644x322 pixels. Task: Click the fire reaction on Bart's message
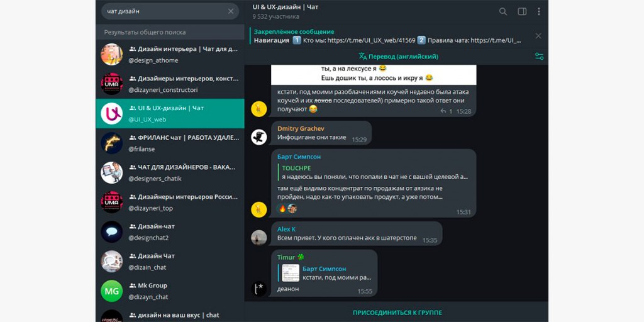282,209
